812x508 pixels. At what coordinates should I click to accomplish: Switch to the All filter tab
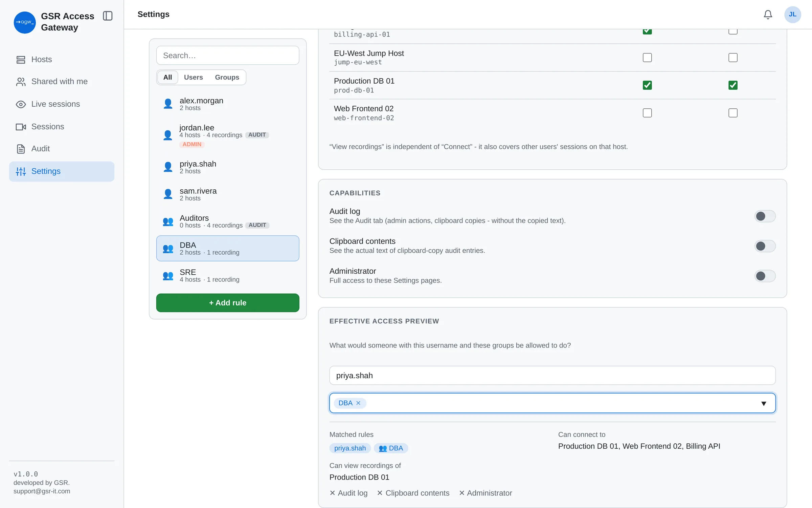click(167, 77)
